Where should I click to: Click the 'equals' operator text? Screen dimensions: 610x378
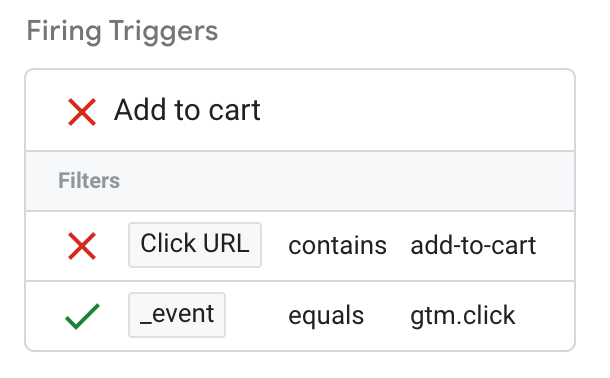click(x=326, y=316)
